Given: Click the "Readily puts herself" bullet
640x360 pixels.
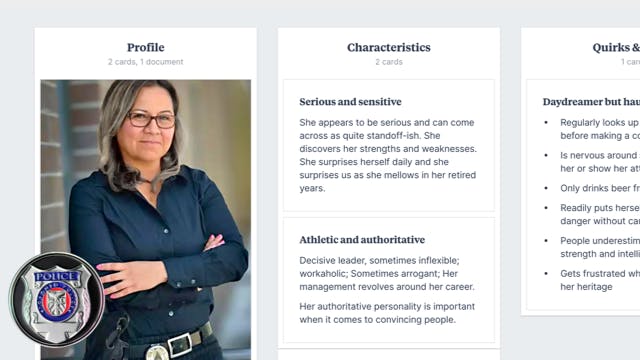Looking at the screenshot, I should click(x=600, y=214).
